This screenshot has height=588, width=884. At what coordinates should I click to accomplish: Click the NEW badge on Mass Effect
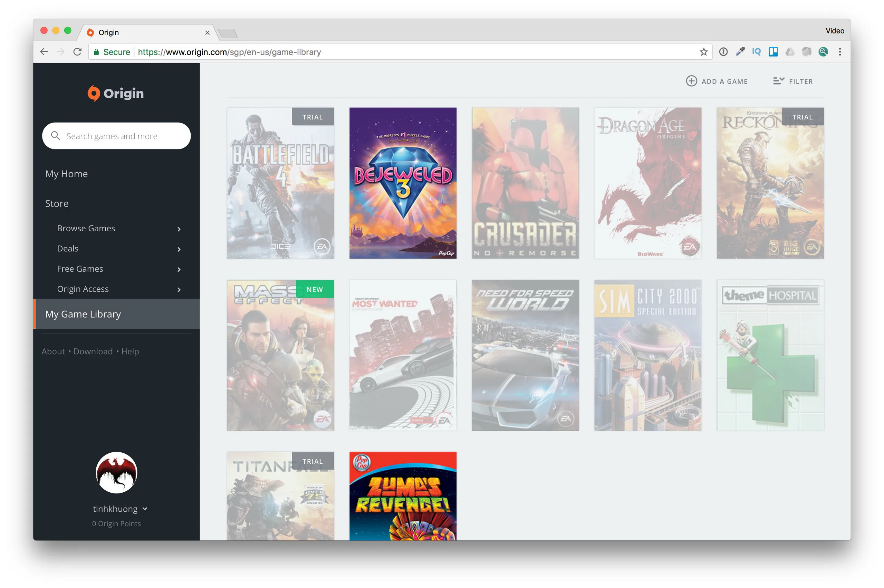pyautogui.click(x=315, y=289)
